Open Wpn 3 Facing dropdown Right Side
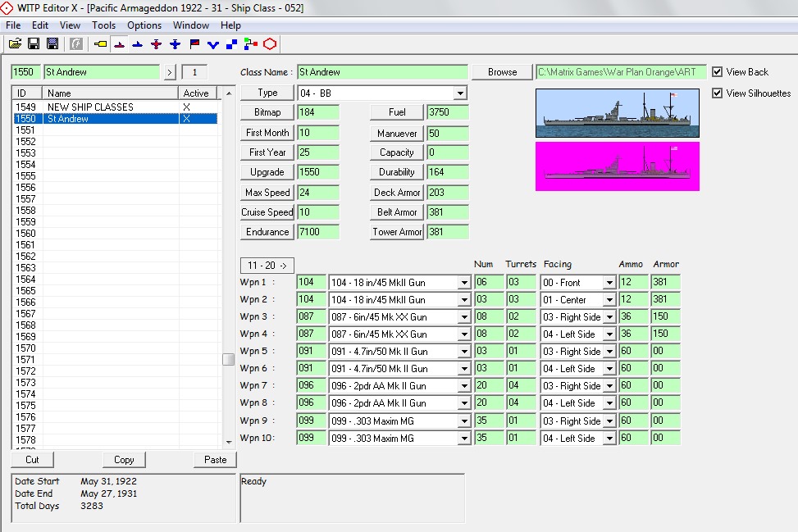Screen dimensions: 798x532 click(609, 317)
